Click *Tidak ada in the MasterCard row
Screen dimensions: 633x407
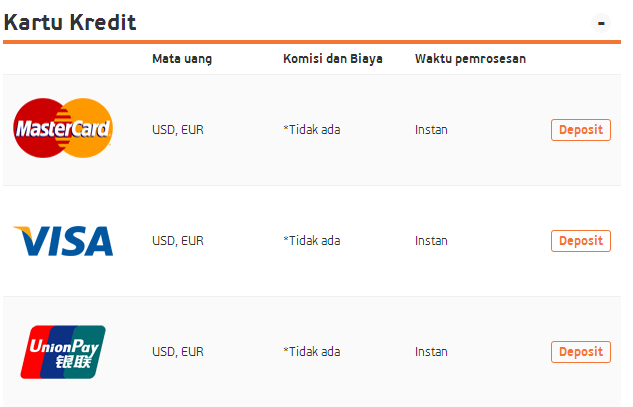[312, 130]
